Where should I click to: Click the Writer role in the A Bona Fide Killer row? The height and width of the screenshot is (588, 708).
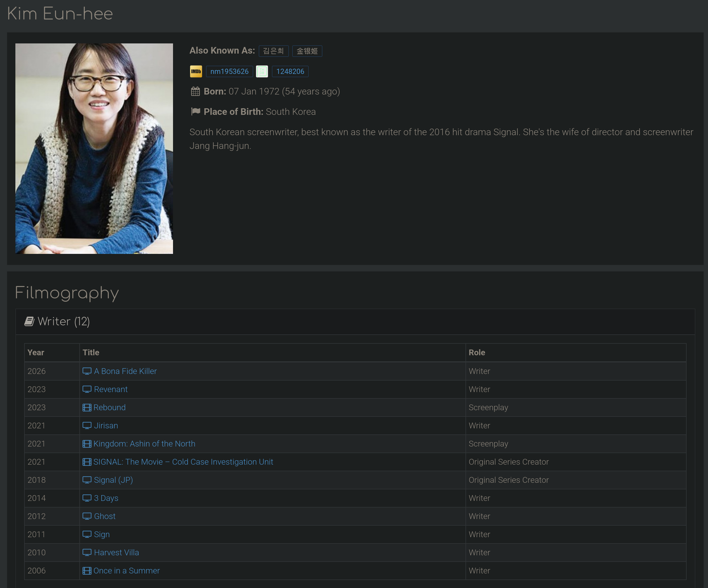pos(480,371)
